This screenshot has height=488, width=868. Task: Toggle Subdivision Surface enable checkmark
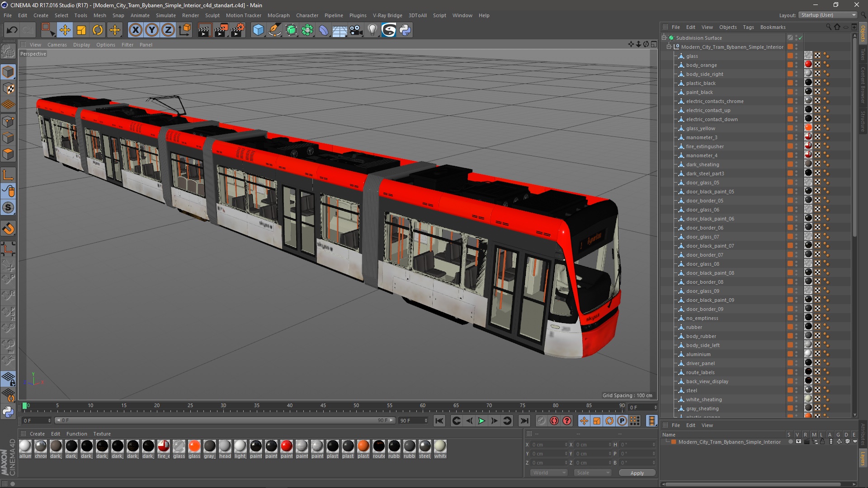800,38
